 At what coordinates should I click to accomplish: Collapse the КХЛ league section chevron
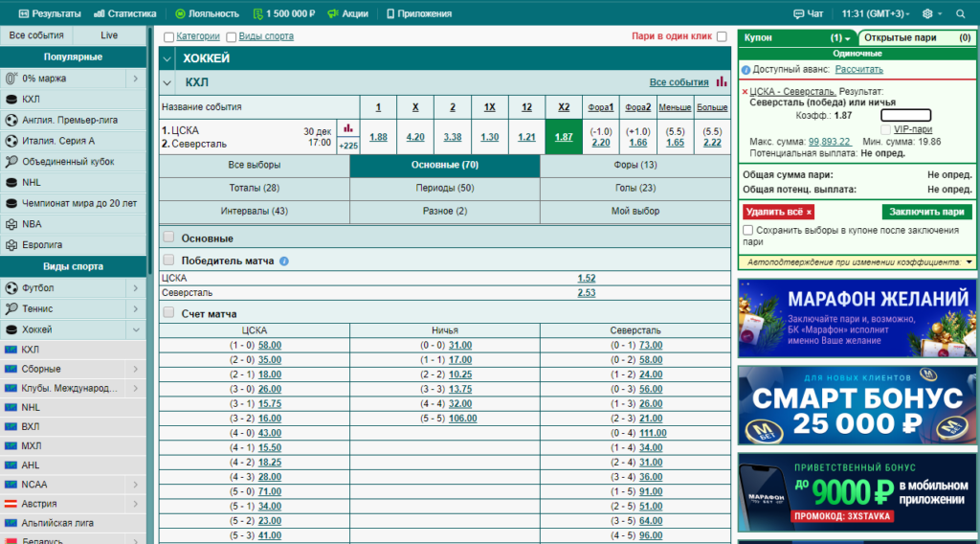(167, 82)
